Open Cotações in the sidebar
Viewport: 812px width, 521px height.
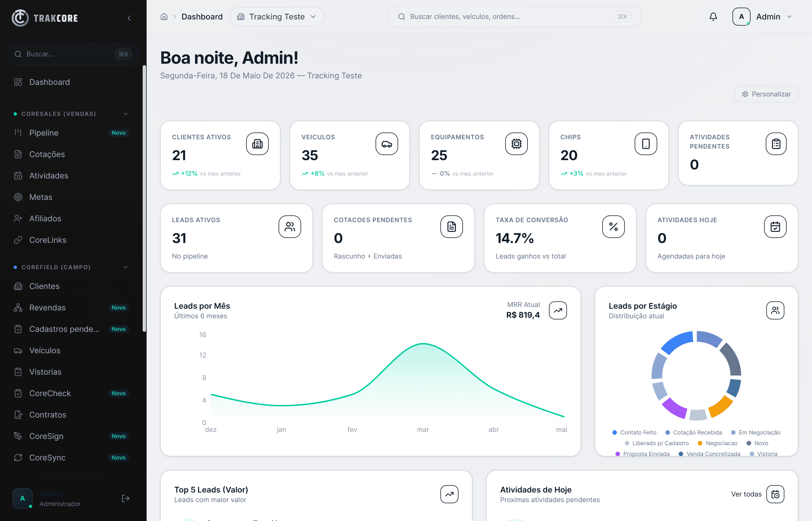[x=71, y=154]
